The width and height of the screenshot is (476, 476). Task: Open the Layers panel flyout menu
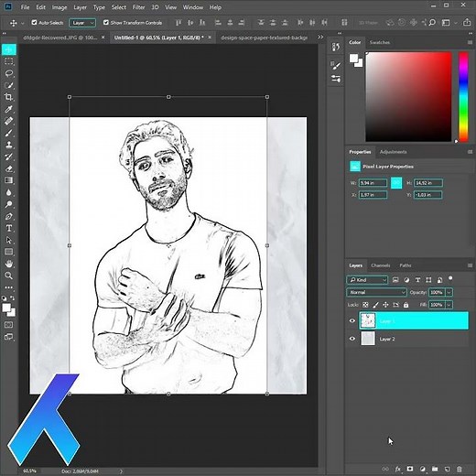470,265
